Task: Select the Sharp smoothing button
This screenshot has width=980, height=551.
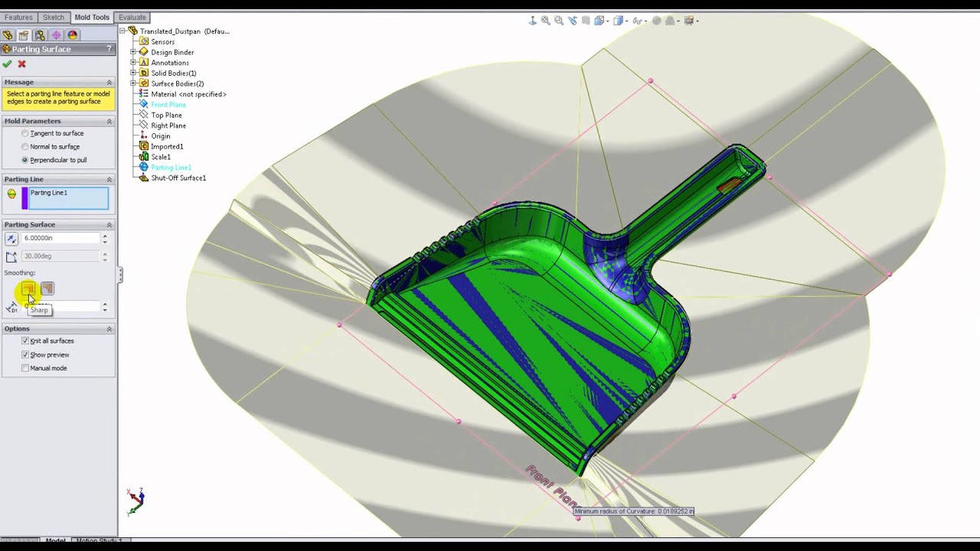Action: pyautogui.click(x=28, y=289)
